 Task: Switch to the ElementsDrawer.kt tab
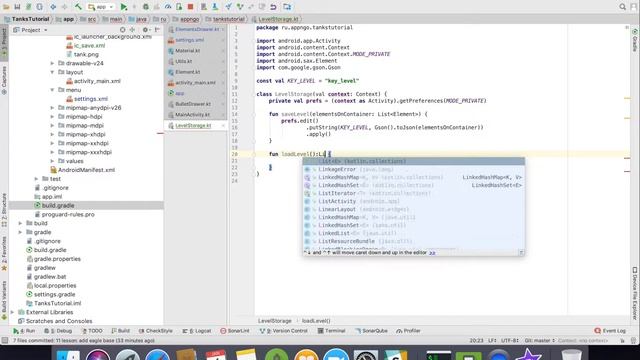click(196, 29)
